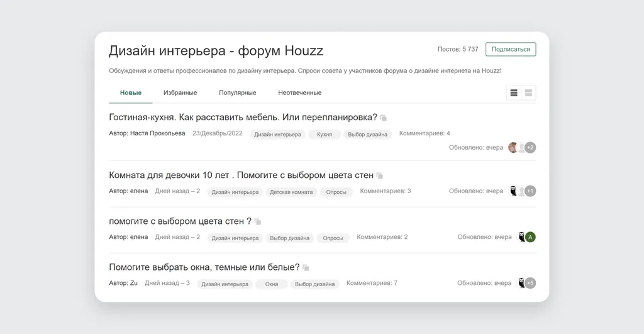Switch to the Популярные tab

(237, 93)
